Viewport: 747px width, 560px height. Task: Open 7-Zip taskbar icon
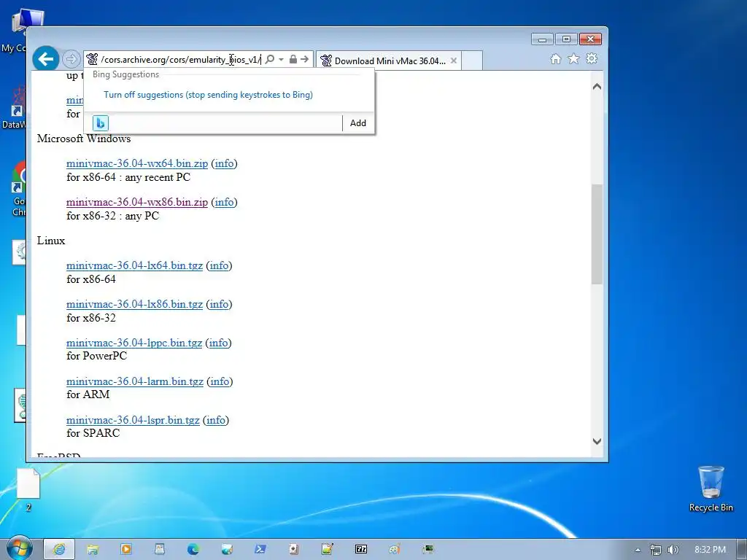coord(361,549)
